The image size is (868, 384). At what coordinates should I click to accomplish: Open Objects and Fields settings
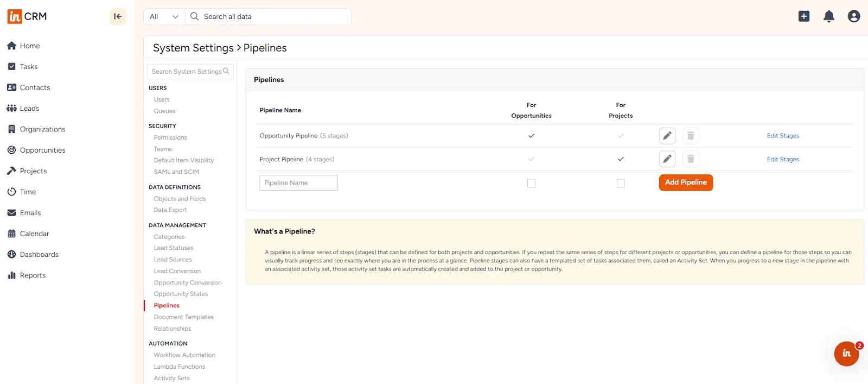pos(180,199)
